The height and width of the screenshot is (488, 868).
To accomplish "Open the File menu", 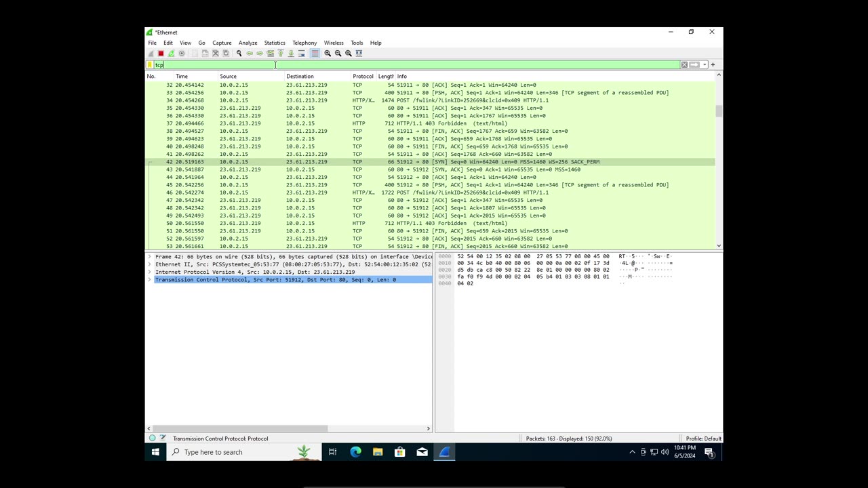I will pos(153,43).
